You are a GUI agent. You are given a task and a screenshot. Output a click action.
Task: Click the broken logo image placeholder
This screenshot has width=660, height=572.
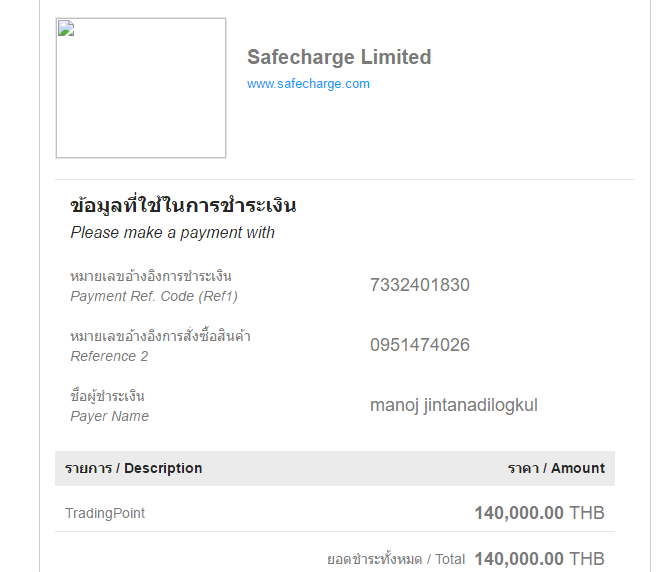click(x=140, y=88)
